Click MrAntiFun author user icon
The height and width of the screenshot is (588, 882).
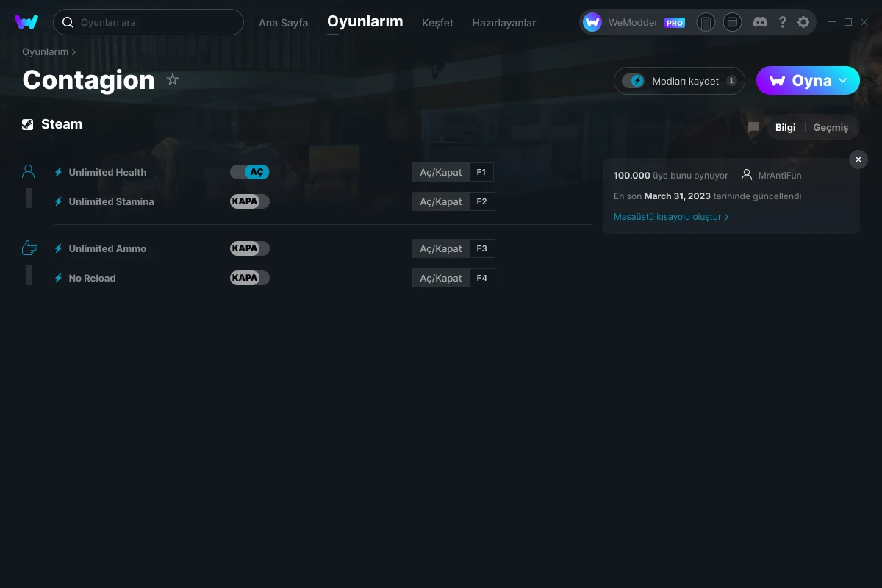coord(747,175)
